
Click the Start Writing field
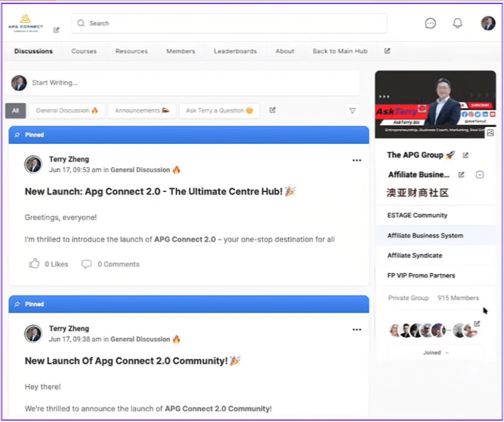click(183, 83)
